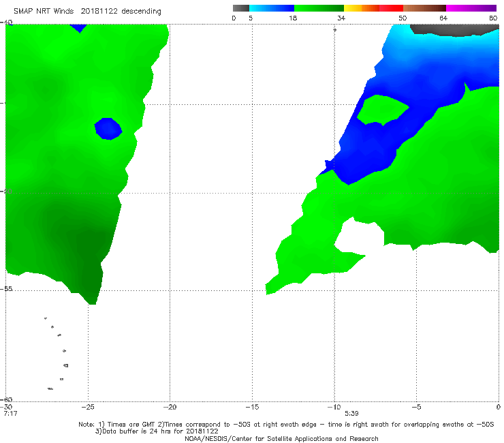Viewport: 504px width, 443px height.
Task: Click the latitude label "-55" on the left axis
Action: pos(6,288)
